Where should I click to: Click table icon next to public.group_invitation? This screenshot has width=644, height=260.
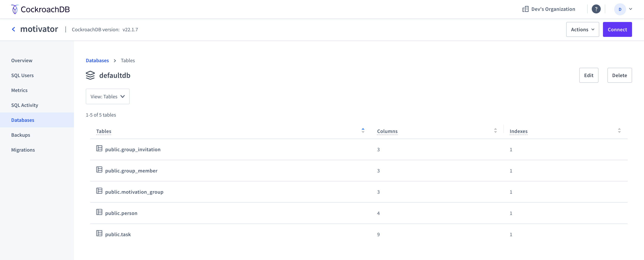(x=99, y=149)
